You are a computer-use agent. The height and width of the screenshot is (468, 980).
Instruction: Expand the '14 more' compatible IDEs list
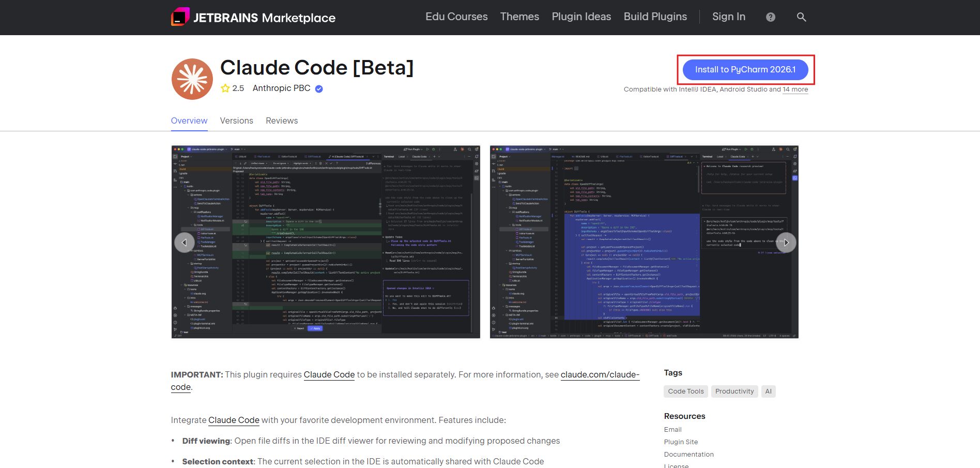tap(795, 89)
